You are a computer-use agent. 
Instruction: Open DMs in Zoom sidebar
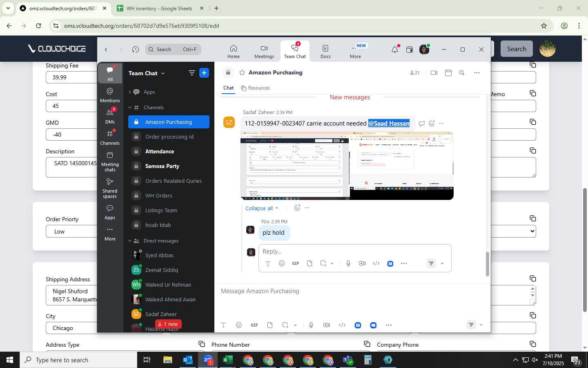coord(110,116)
